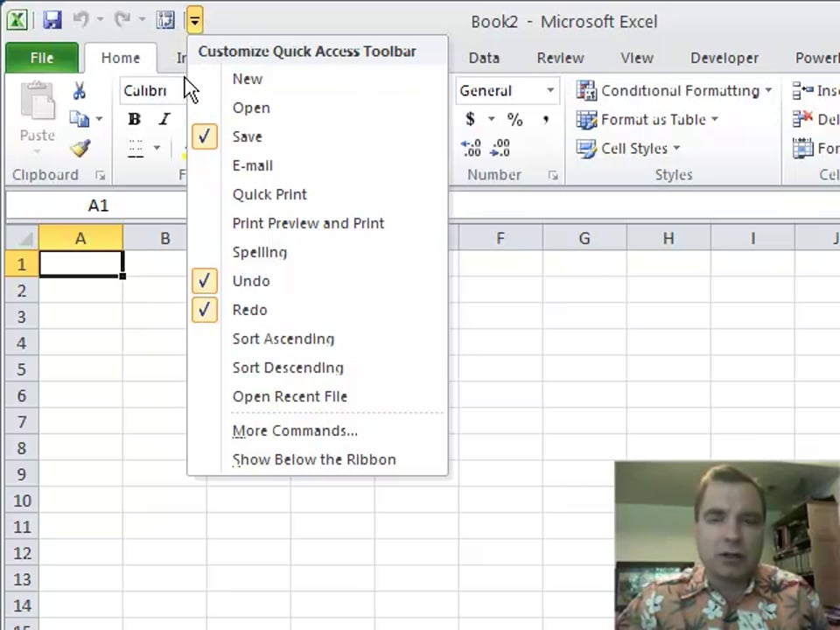840x630 pixels.
Task: Expand the Copy options dropdown
Action: (99, 119)
